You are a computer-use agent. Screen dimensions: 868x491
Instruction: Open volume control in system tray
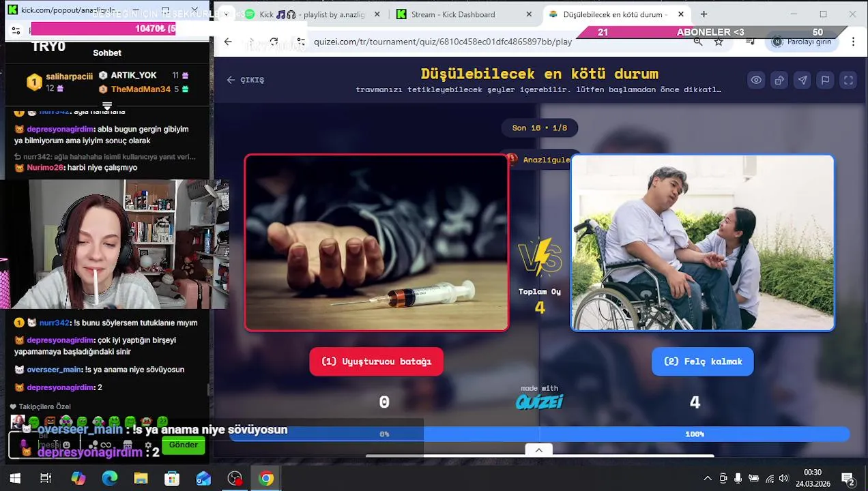click(783, 479)
